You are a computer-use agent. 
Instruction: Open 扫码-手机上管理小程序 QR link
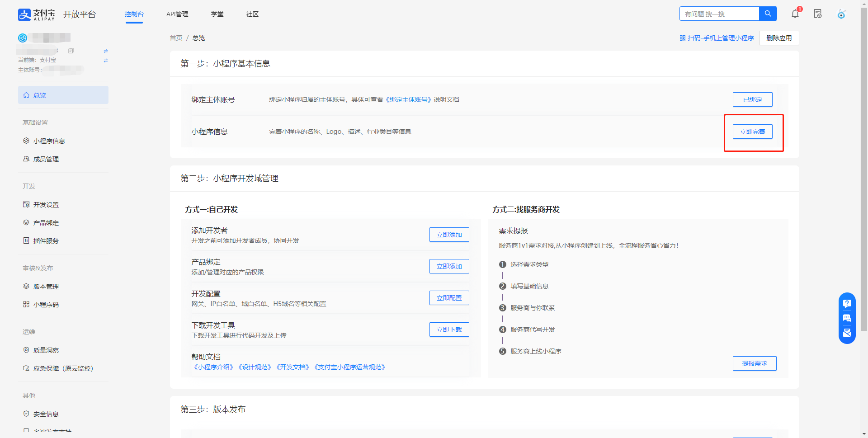click(717, 38)
